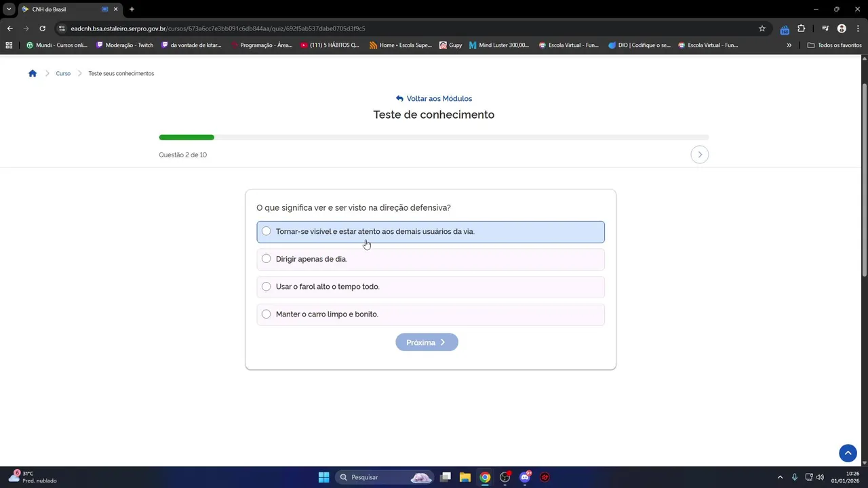Close the CNH do Brasil tab

pyautogui.click(x=115, y=9)
